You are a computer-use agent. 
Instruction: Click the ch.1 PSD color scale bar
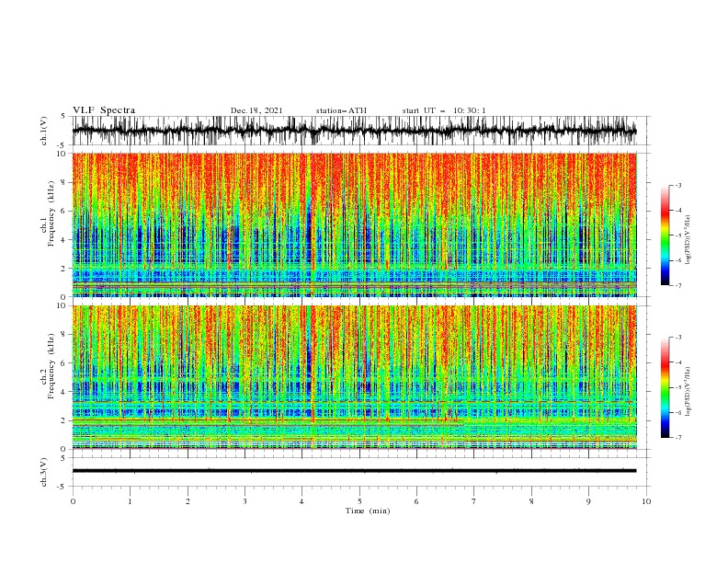coord(665,236)
